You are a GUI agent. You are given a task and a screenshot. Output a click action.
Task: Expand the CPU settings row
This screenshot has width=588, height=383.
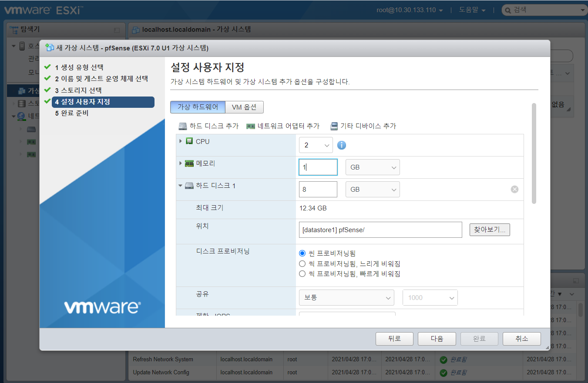point(181,141)
